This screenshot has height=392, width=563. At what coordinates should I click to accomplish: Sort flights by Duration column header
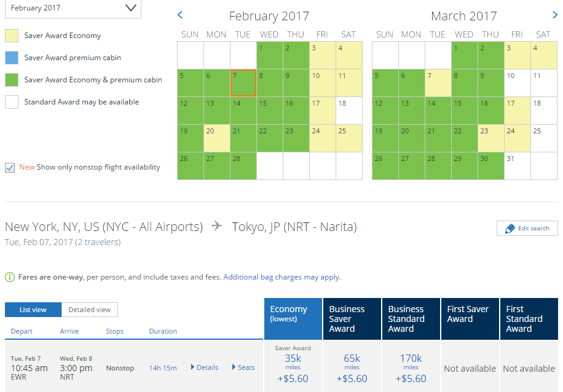[x=163, y=331]
